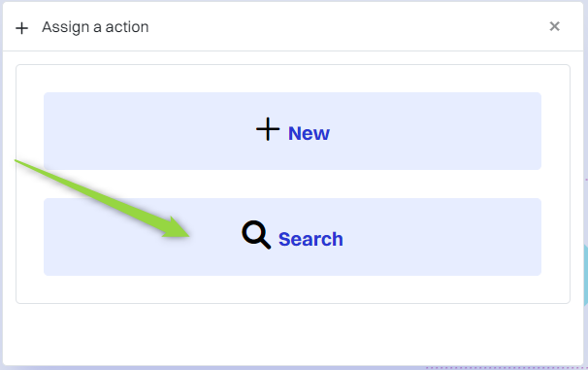Click empty space right of Search label
Image resolution: width=588 pixels, height=370 pixels.
click(442, 237)
